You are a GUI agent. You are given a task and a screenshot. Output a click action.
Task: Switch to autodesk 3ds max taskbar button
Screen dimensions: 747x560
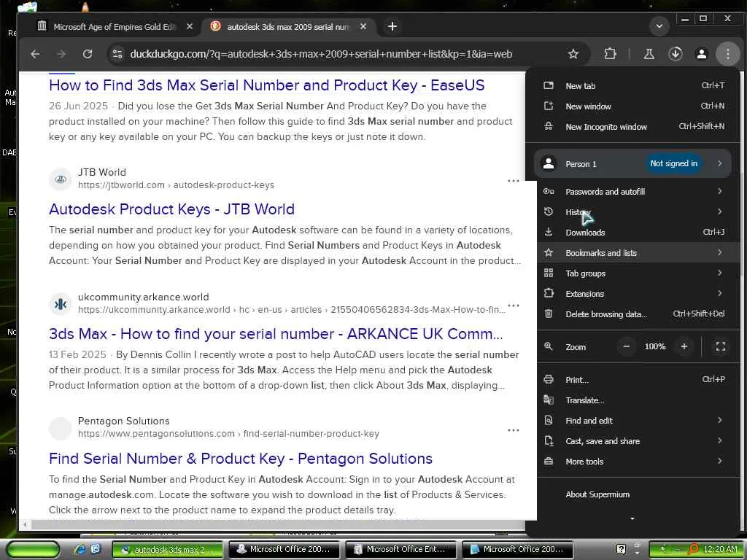coord(167,550)
